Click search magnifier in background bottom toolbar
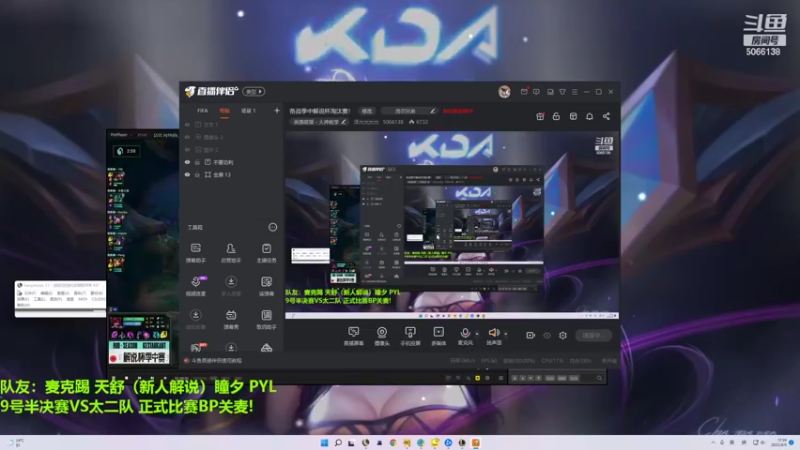 coord(599,378)
